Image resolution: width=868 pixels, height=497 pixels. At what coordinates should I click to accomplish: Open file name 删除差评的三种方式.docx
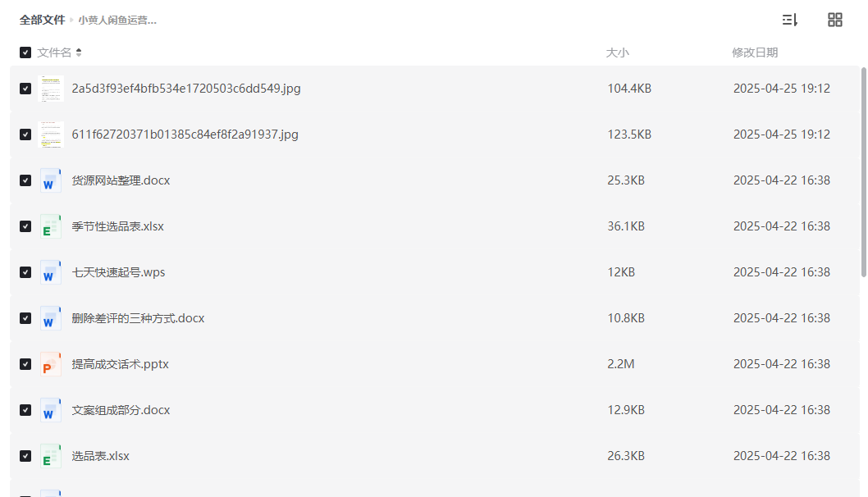click(138, 318)
